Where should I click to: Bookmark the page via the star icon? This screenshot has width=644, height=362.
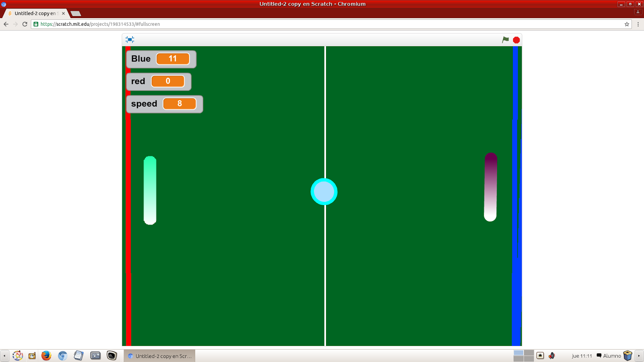[x=627, y=24]
